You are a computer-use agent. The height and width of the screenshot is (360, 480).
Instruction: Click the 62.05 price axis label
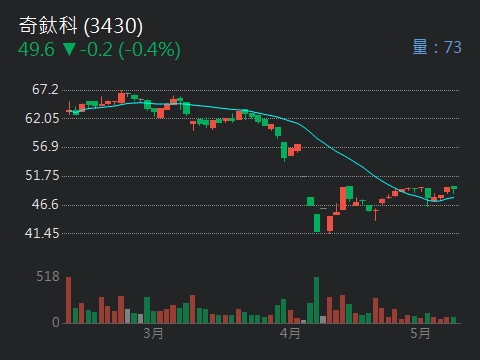point(42,118)
